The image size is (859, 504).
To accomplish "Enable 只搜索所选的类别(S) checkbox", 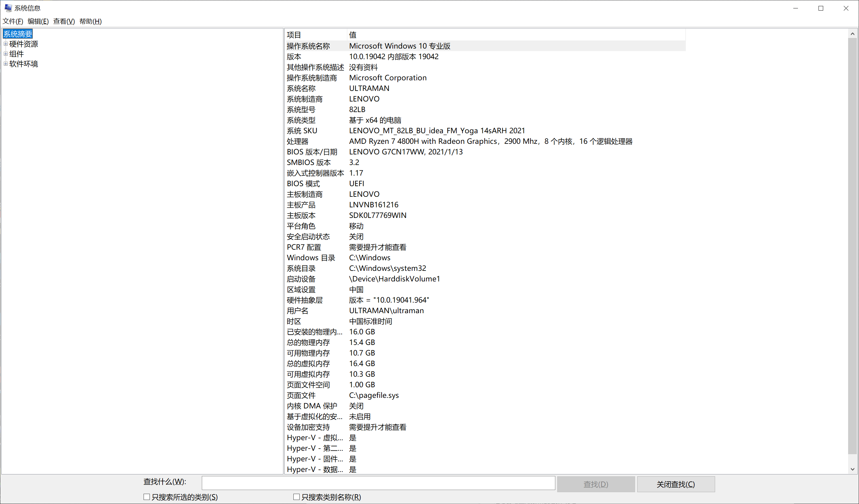I will [147, 497].
